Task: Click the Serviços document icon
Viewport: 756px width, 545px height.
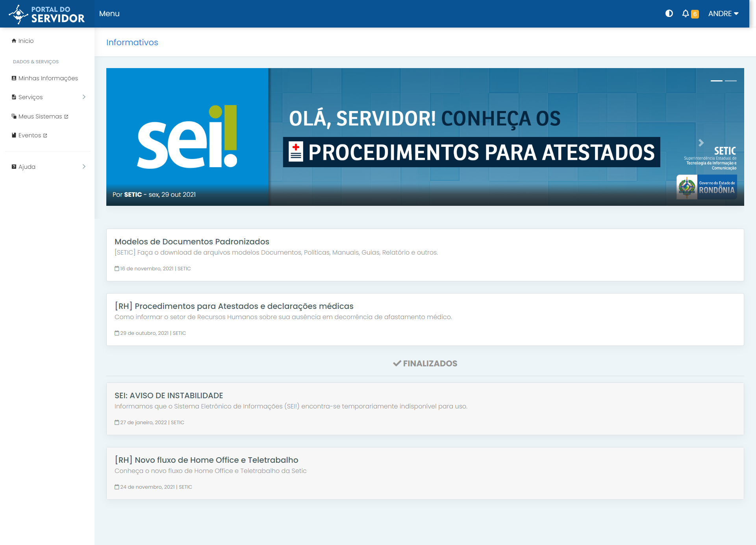Action: point(14,97)
